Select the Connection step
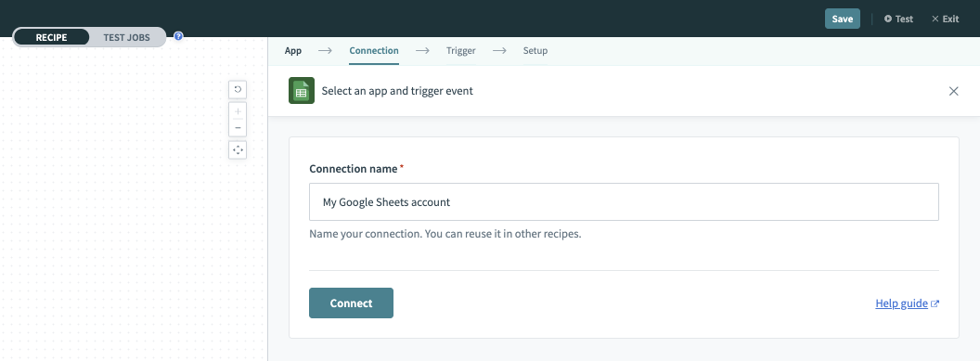This screenshot has width=980, height=361. tap(374, 51)
